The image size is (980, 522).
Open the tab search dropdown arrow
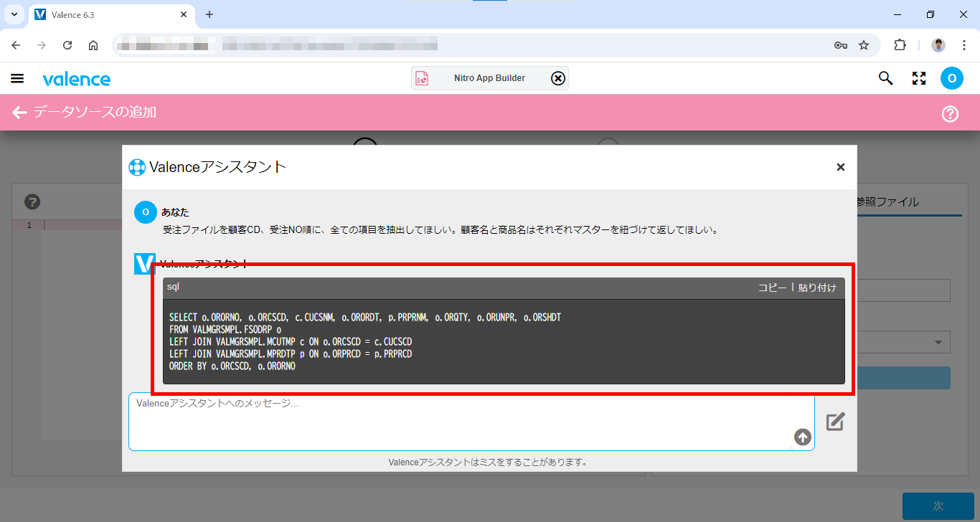tap(14, 14)
